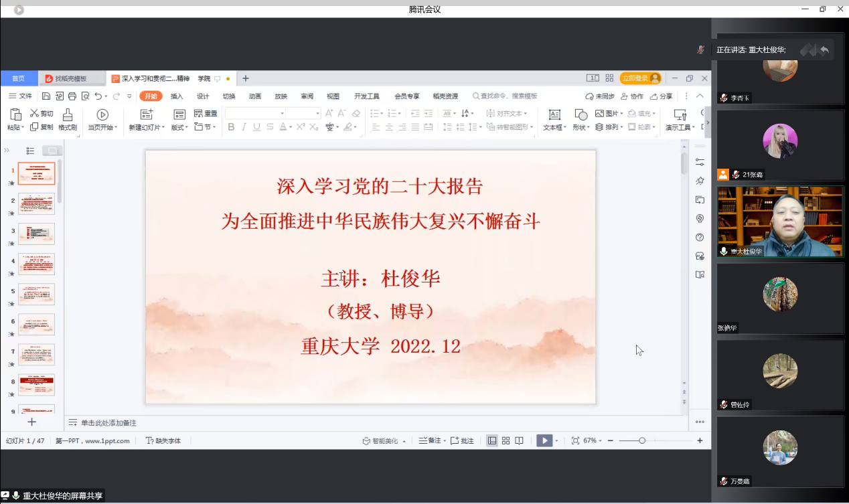The height and width of the screenshot is (504, 849).
Task: Start slideshow from the status bar play button
Action: click(544, 440)
